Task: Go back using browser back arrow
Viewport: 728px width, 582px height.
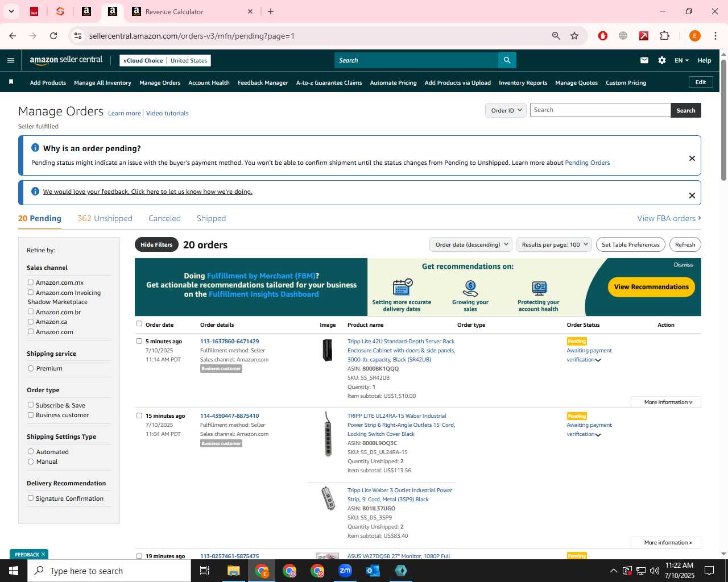Action: [13, 36]
